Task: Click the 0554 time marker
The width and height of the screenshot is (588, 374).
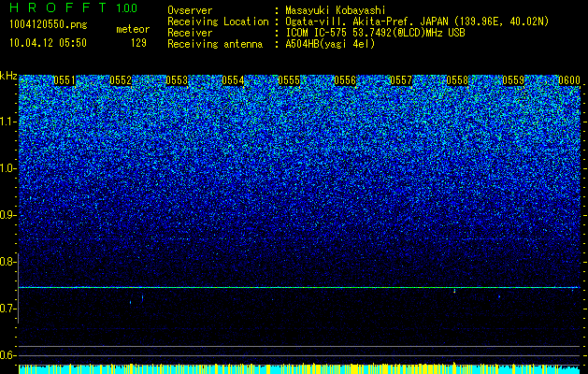Action: [x=233, y=80]
